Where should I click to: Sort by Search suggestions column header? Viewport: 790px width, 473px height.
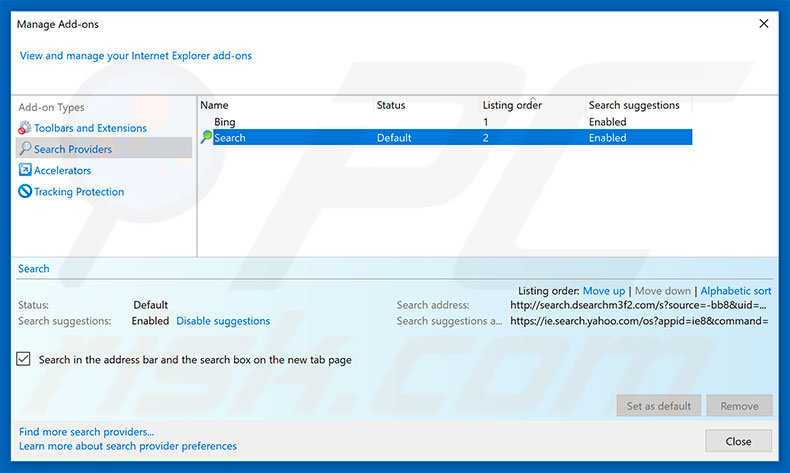coord(634,105)
